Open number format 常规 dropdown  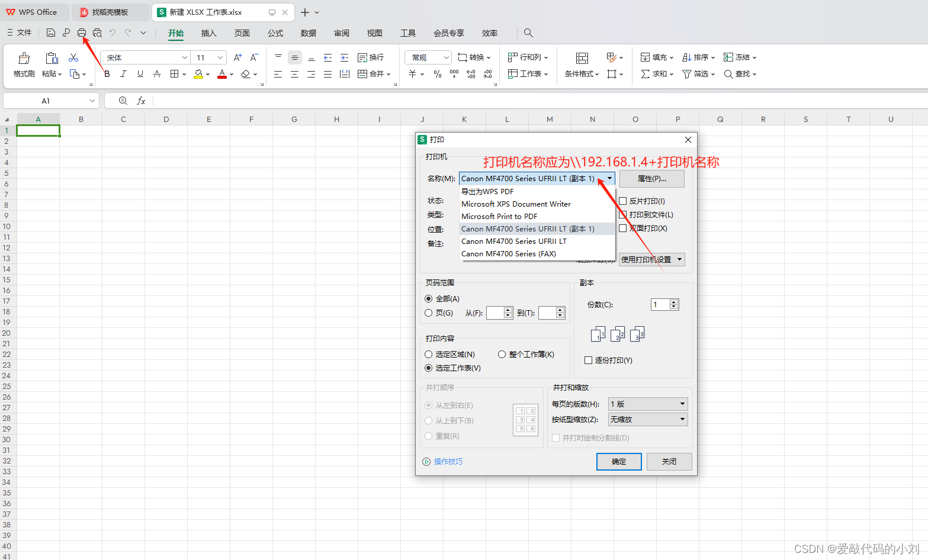pos(447,57)
